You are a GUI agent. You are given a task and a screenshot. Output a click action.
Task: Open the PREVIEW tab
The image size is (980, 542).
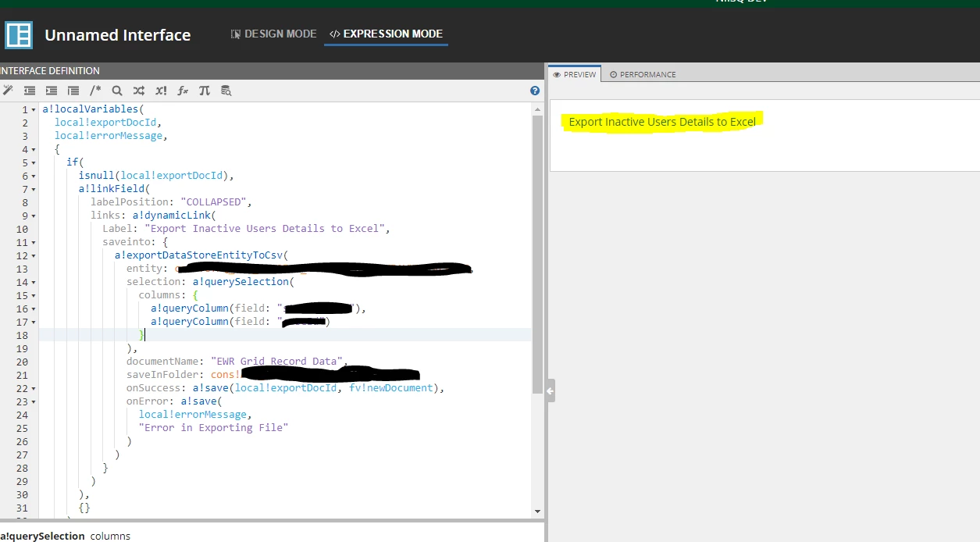click(575, 74)
